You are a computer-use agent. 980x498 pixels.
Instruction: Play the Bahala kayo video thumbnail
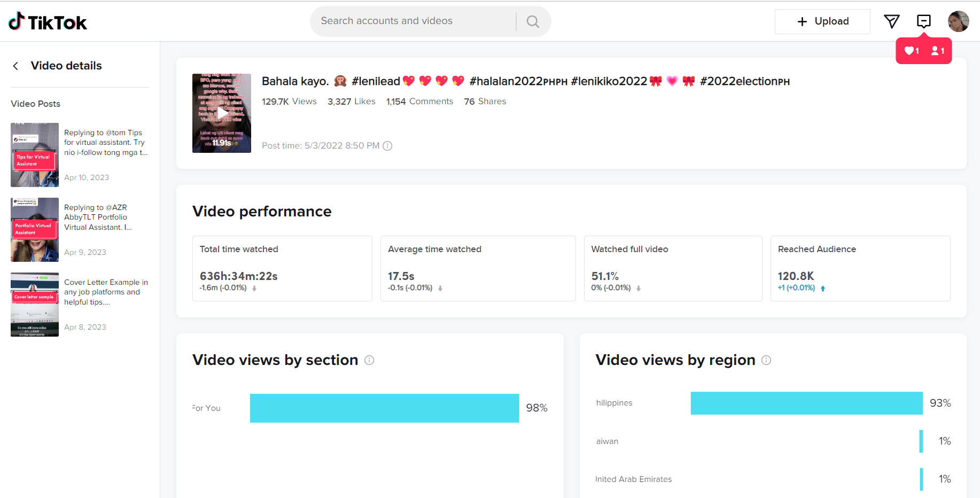coord(221,113)
